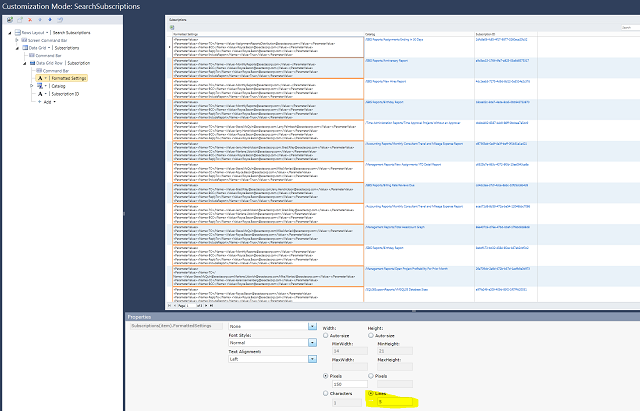Click the Rows Layout icon in tree
The width and height of the screenshot is (640, 411).
click(18, 32)
